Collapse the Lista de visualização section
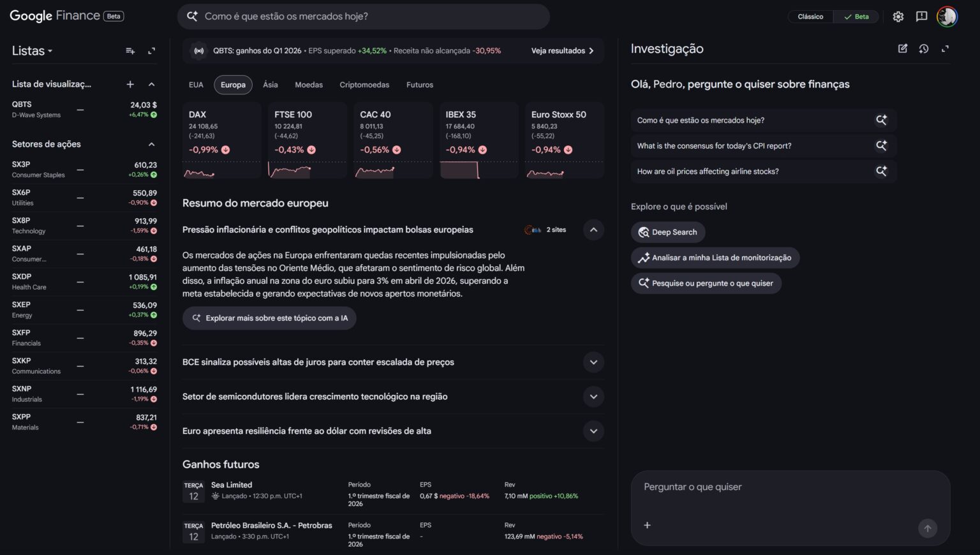This screenshot has height=555, width=980. [152, 84]
